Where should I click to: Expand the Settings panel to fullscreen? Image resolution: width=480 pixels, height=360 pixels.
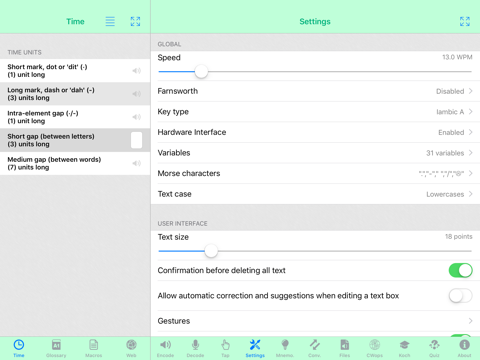[465, 22]
